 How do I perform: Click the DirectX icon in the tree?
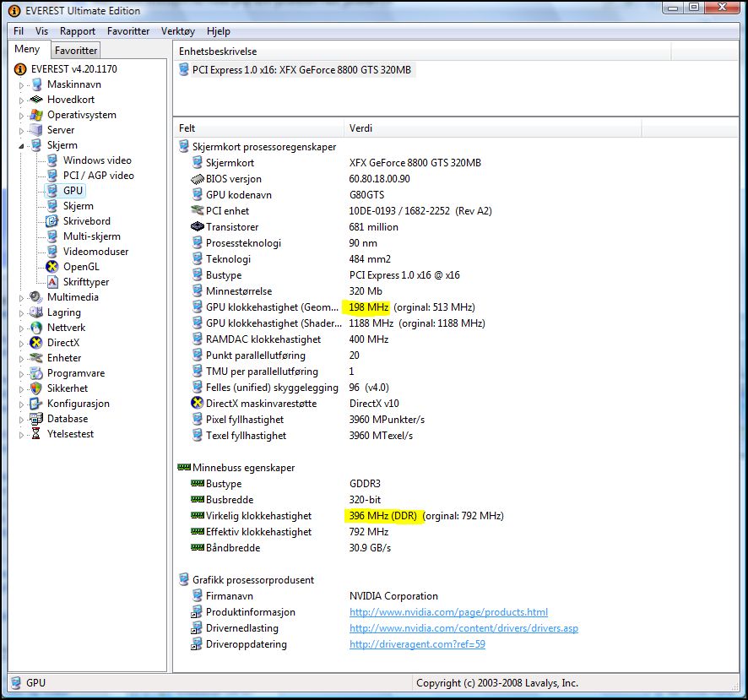(x=36, y=343)
